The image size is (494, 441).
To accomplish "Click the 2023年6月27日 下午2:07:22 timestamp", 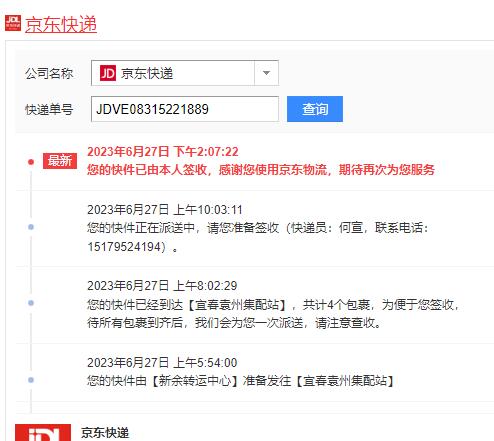I will pyautogui.click(x=163, y=152).
